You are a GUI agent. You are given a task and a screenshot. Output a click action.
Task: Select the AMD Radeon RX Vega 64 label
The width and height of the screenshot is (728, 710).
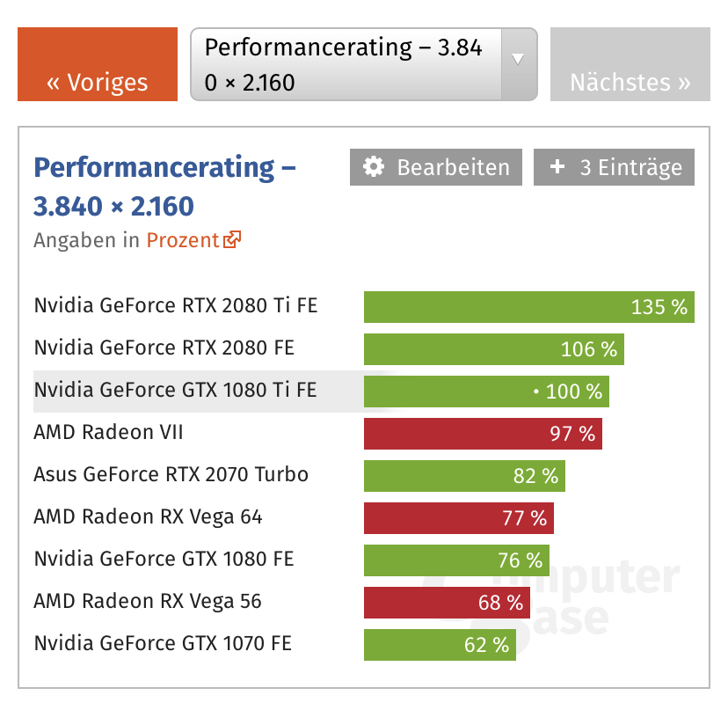point(148,516)
